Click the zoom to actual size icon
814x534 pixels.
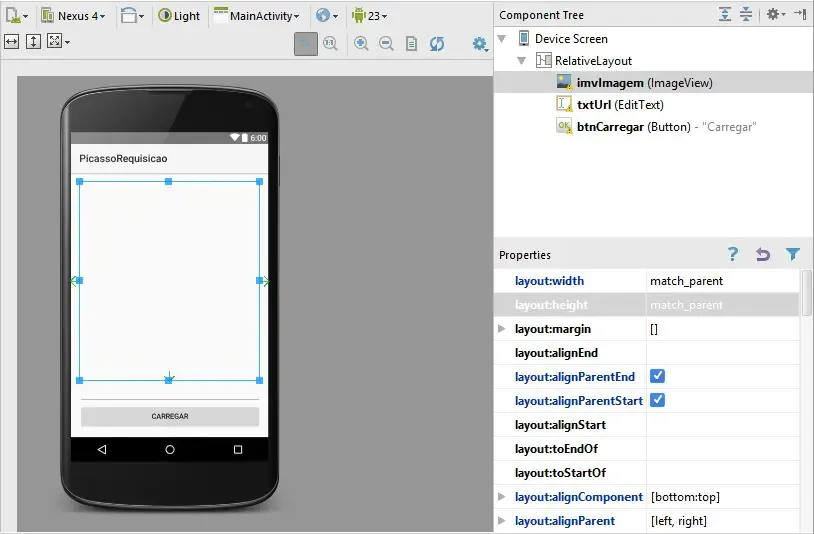(x=330, y=44)
